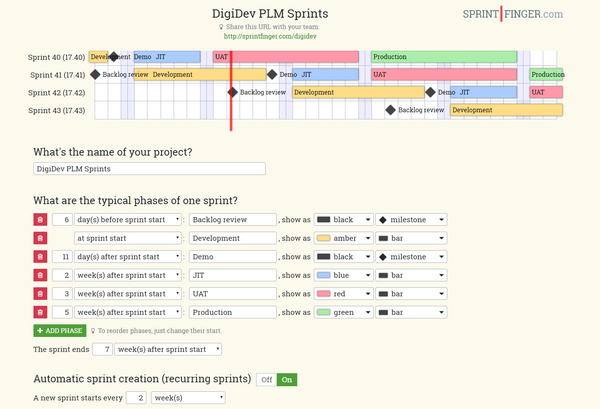Click Sprint 41 Development bar in timeline
This screenshot has width=600, height=409.
pos(200,74)
